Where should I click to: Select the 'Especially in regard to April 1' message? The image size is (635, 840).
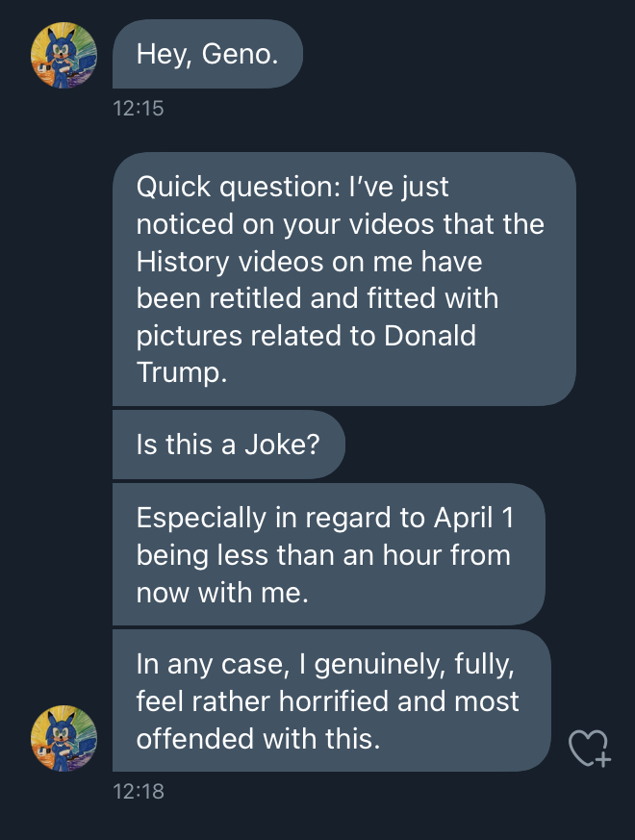coord(328,554)
